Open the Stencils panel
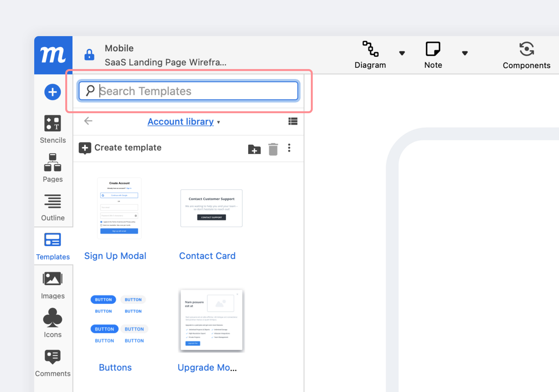Screen dimensions: 559x392 (x=53, y=129)
